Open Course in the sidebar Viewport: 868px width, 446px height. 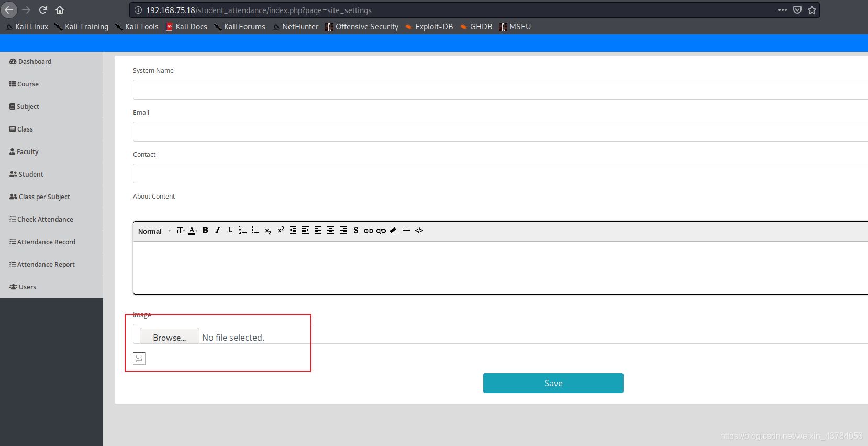(x=24, y=84)
